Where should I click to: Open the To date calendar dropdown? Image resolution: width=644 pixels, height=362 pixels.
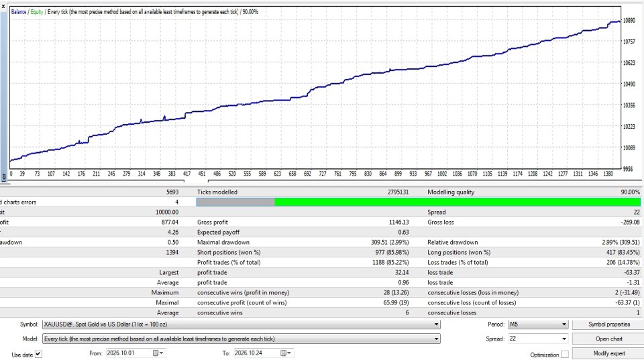tap(286, 353)
